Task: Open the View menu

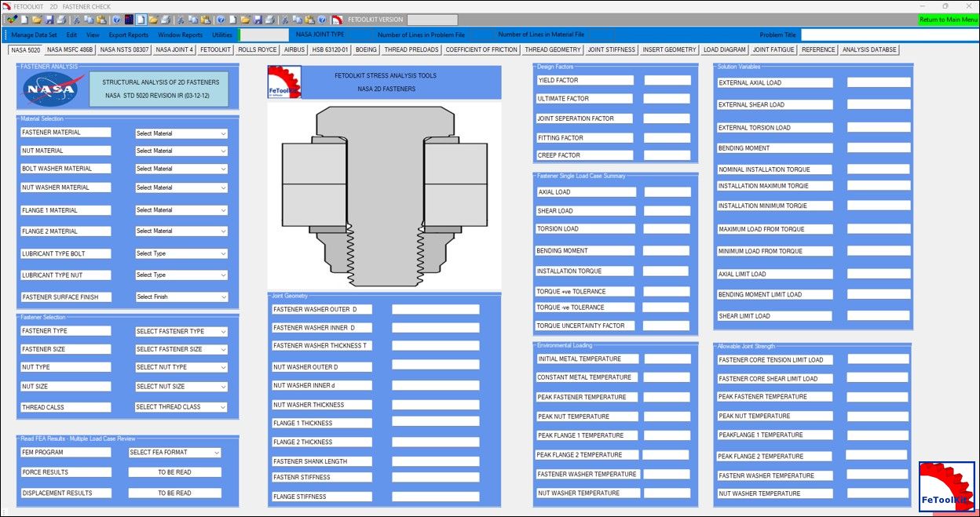Action: click(93, 35)
